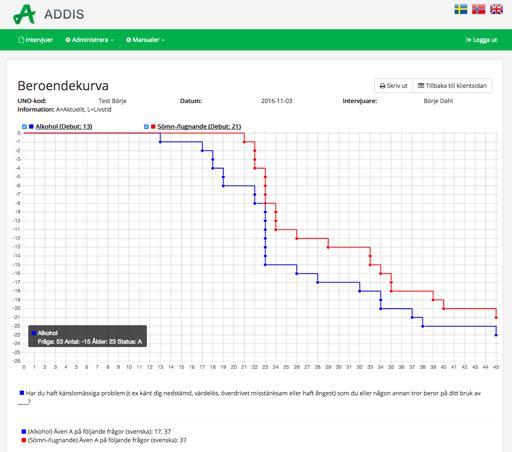Click the blue data point at age 23, value -15
Viewport: 512px width, 452px height.
[x=265, y=265]
